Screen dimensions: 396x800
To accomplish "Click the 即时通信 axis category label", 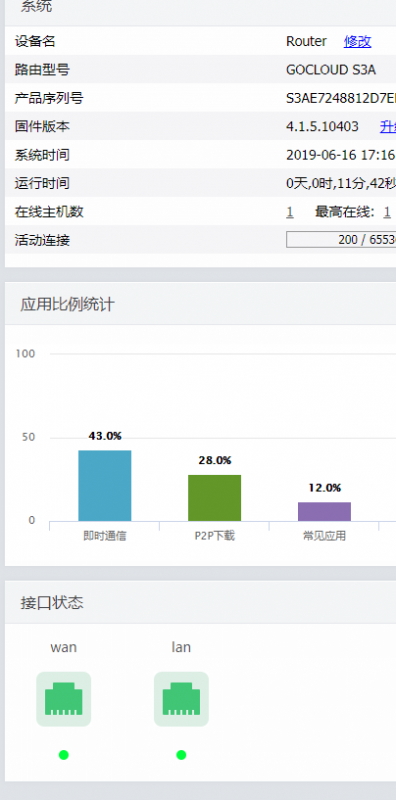I will click(x=105, y=536).
